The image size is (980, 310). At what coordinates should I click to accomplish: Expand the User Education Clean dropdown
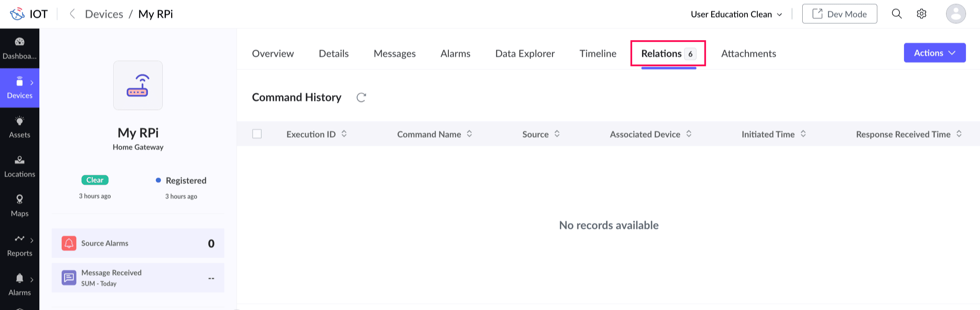(736, 14)
